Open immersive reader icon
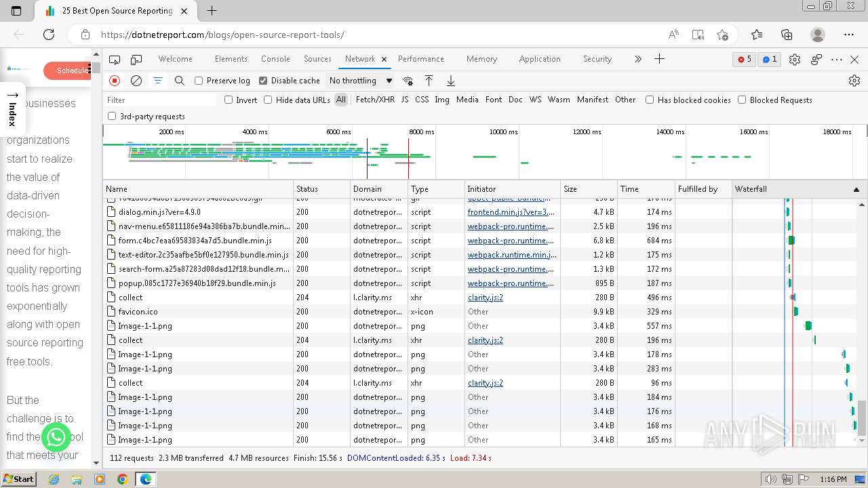 (698, 35)
